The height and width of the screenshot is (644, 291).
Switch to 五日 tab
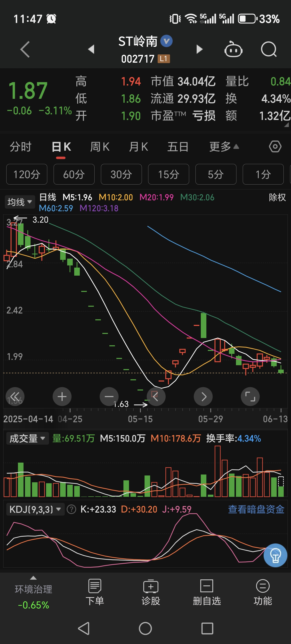click(x=178, y=146)
